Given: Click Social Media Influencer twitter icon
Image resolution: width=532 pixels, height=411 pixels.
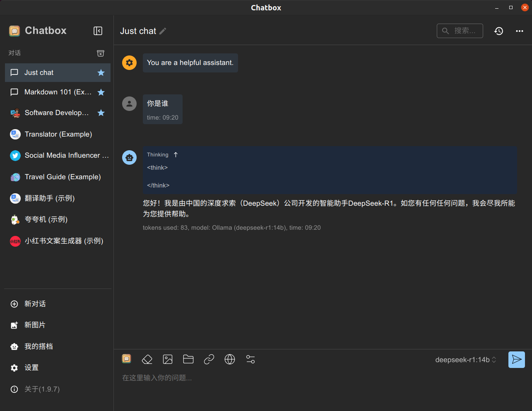Looking at the screenshot, I should click(15, 156).
